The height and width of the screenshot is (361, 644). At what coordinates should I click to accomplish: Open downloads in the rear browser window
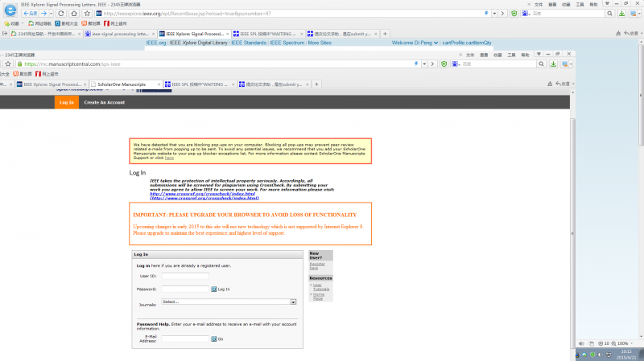tap(621, 14)
